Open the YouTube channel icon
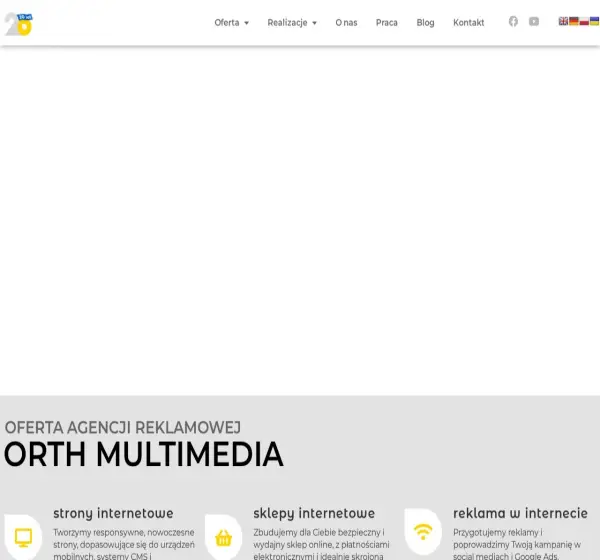This screenshot has width=600, height=560. [x=534, y=21]
